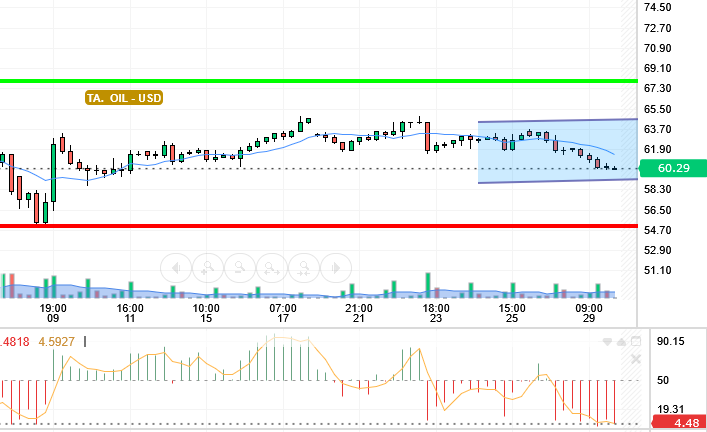Click the indicator scale value 19.31

(x=670, y=409)
